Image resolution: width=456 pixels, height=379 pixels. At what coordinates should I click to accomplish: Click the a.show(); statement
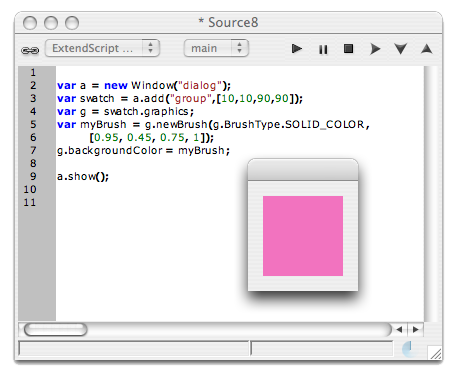(x=83, y=176)
